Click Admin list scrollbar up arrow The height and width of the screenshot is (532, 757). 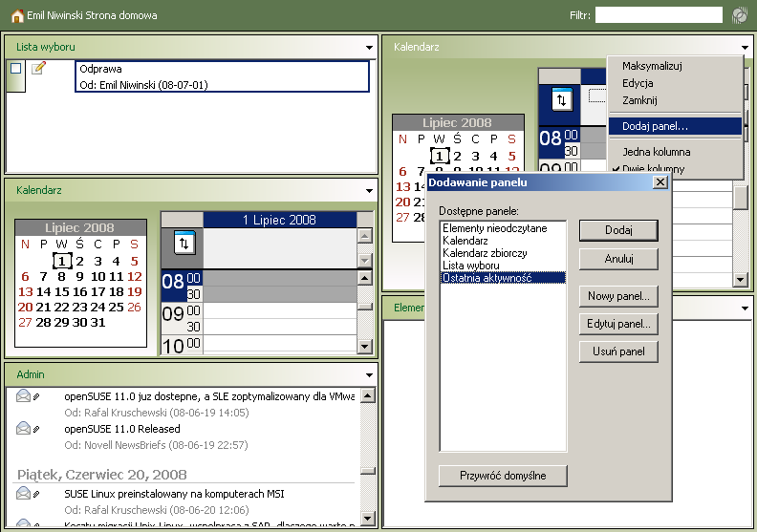click(x=368, y=396)
